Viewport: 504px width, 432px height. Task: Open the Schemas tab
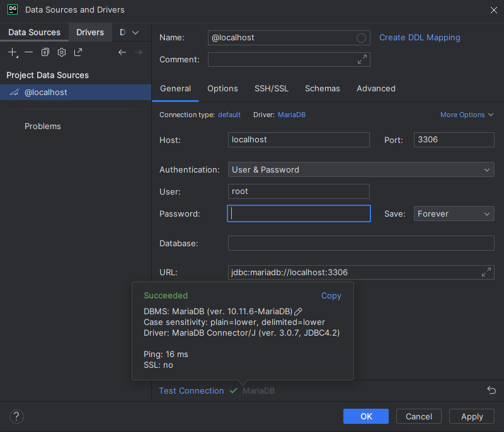point(322,89)
